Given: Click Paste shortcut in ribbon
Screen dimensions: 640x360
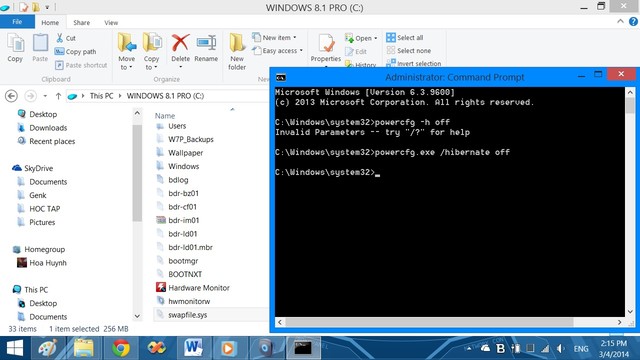Looking at the screenshot, I should [81, 65].
